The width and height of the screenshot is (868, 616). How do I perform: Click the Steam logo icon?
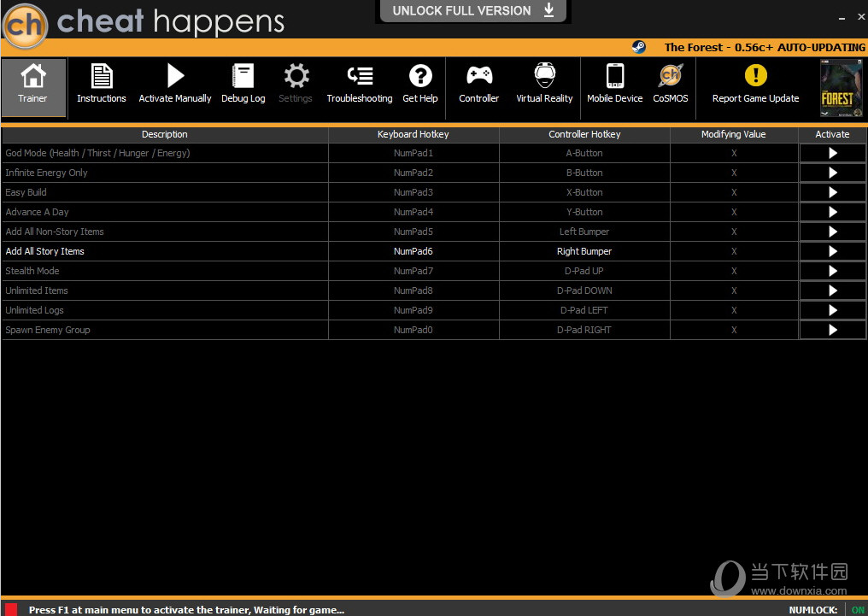(639, 47)
